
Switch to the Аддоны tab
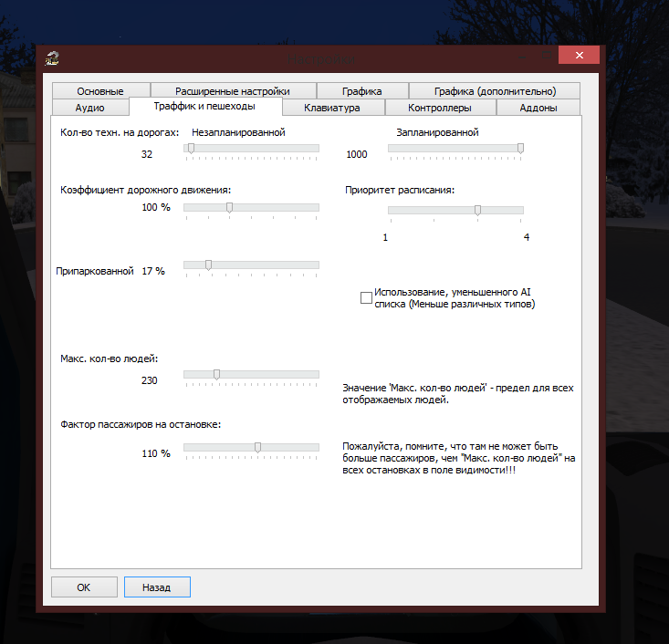coord(538,108)
